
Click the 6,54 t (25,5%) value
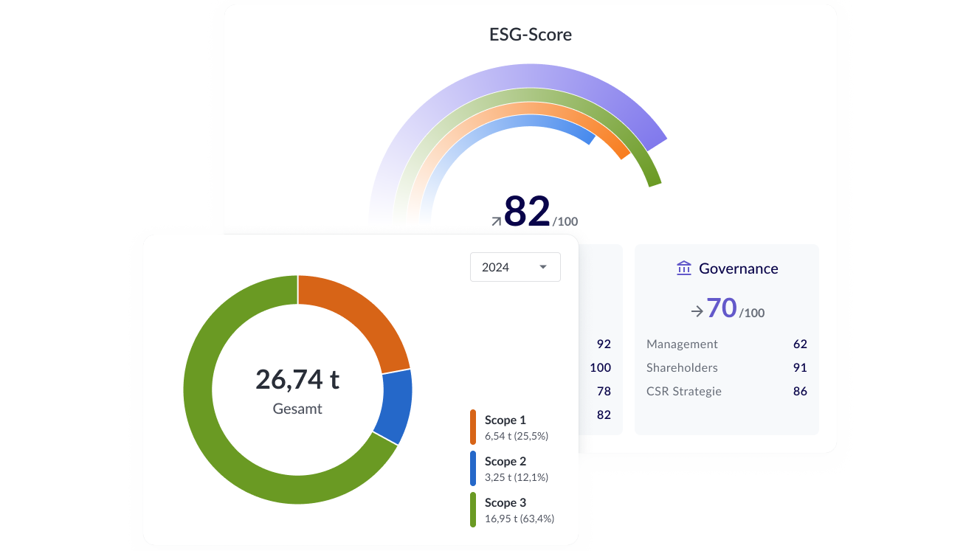(x=517, y=436)
